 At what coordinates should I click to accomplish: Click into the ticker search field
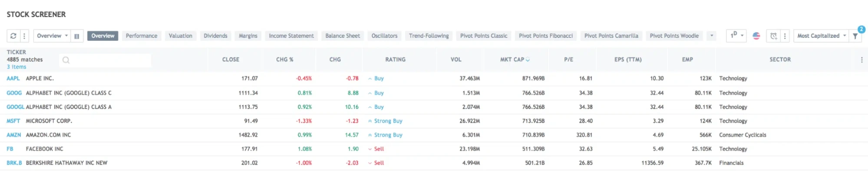tap(106, 60)
